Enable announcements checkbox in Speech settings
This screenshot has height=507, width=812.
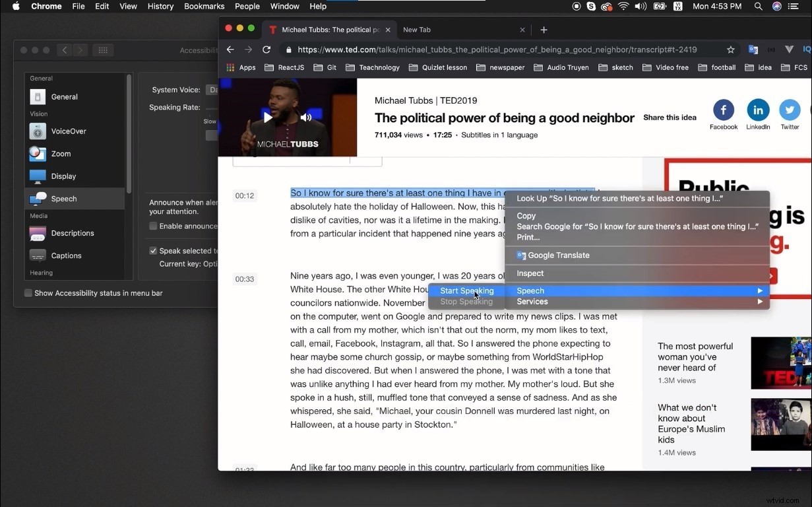pyautogui.click(x=153, y=224)
